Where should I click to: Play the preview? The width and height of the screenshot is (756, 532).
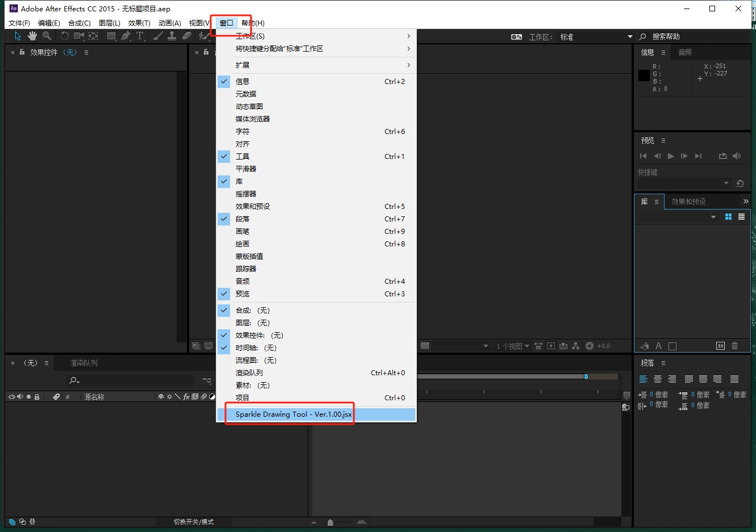[671, 156]
